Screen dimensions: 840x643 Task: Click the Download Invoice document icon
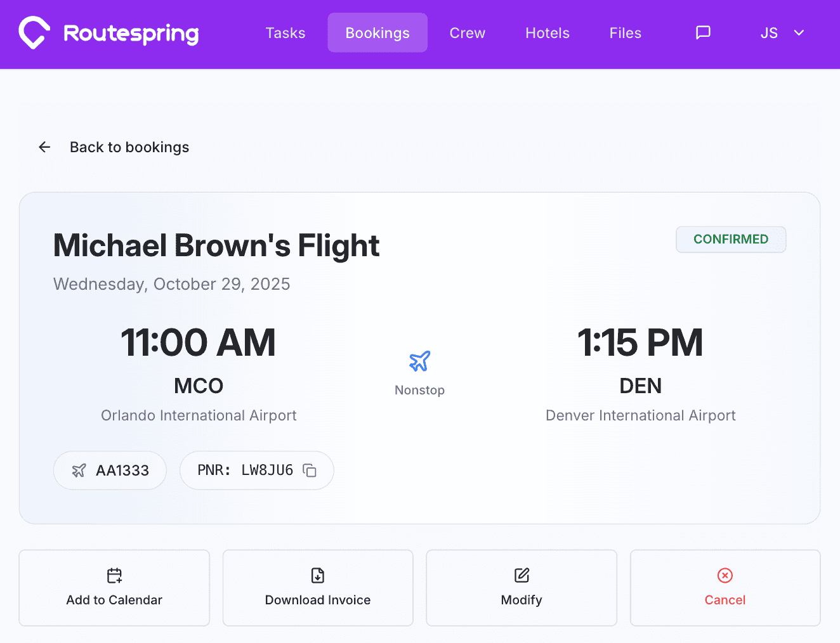[317, 575]
